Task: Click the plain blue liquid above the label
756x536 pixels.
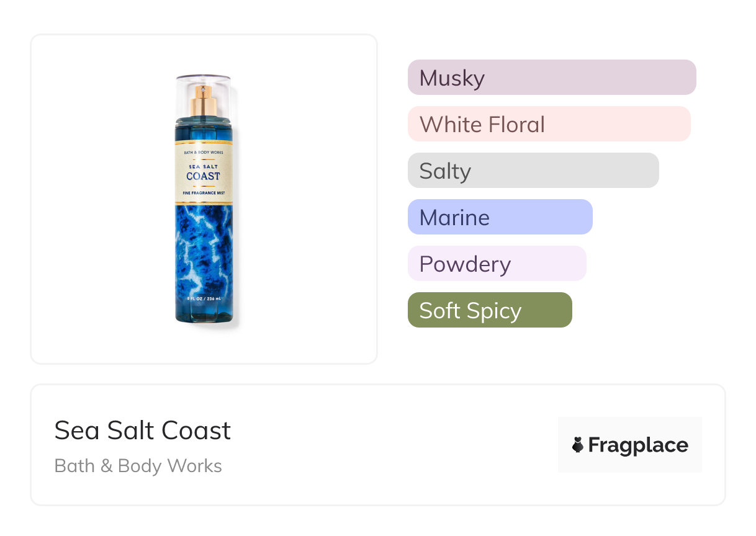Action: (203, 131)
